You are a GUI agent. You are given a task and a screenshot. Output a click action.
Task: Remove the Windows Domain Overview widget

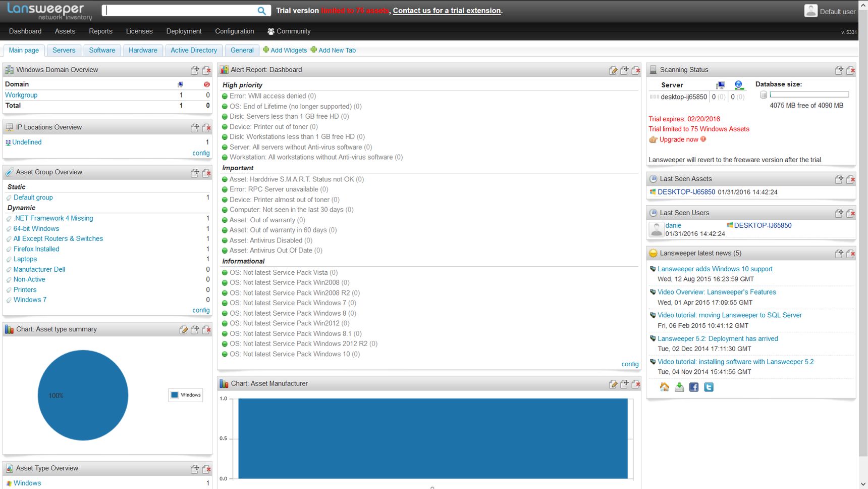click(206, 70)
